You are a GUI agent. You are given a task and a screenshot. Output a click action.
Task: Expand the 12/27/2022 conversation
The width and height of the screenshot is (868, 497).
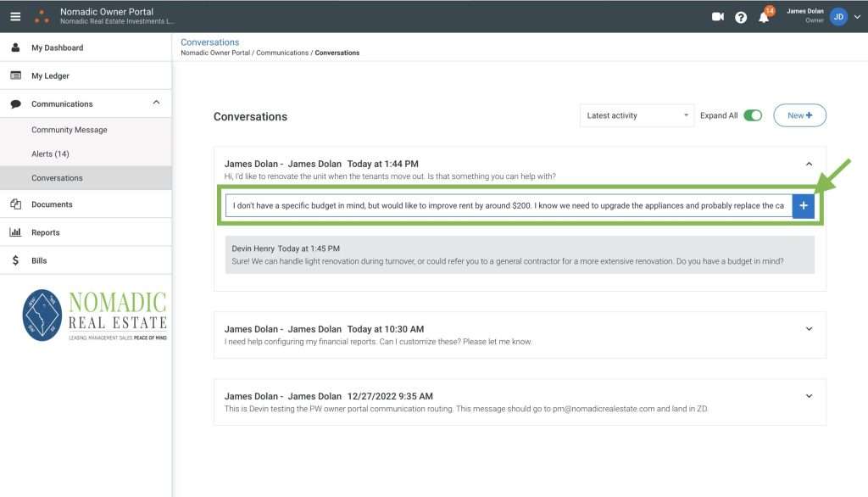[809, 396]
